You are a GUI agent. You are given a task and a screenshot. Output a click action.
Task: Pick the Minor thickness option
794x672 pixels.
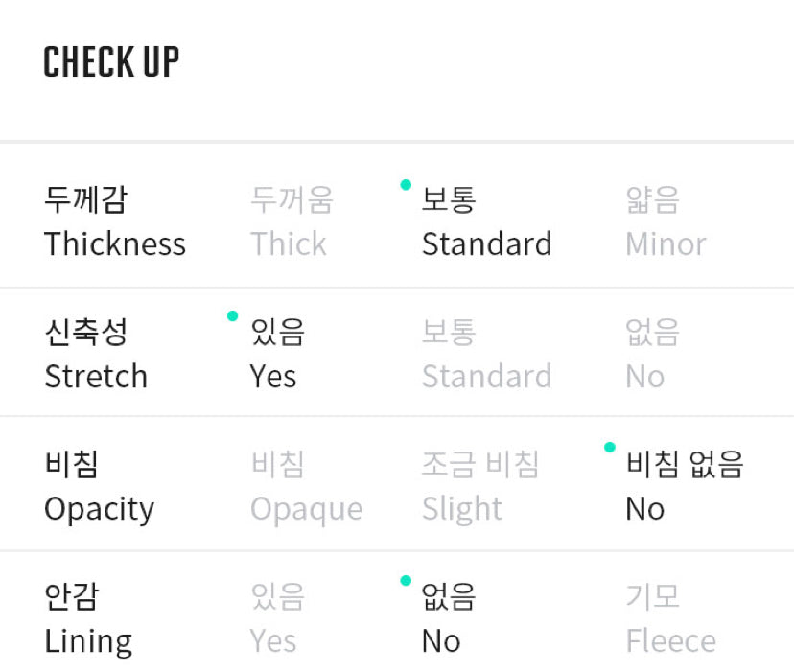(666, 222)
